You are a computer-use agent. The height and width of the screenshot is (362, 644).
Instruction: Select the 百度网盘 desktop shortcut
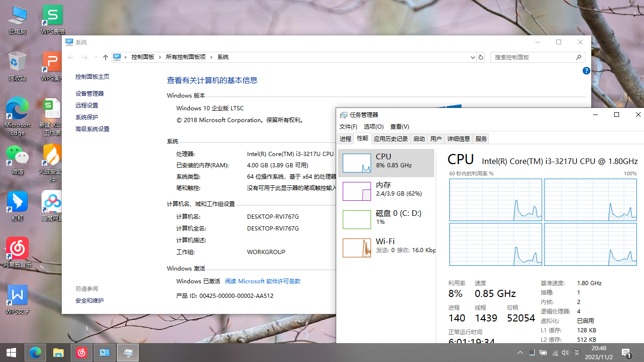point(52,206)
